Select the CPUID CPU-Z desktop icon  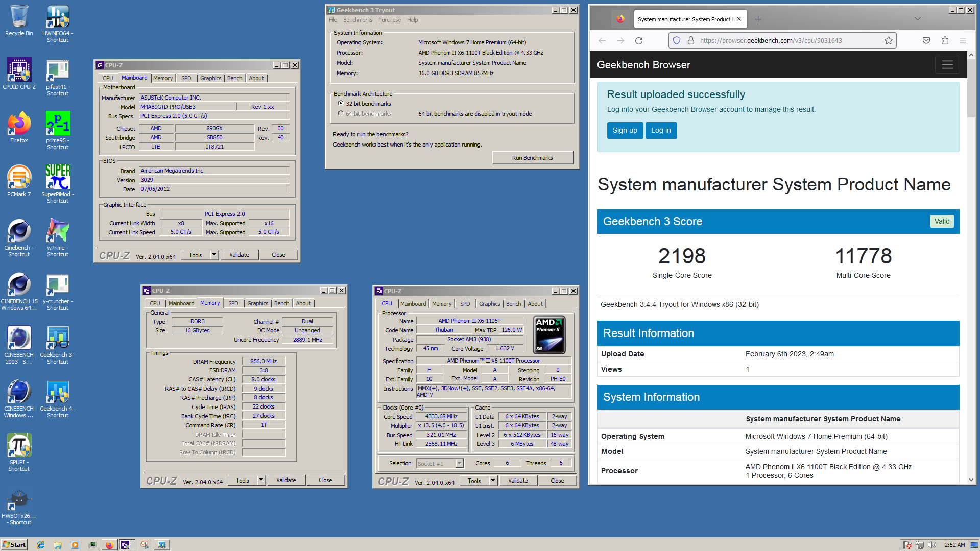point(19,74)
